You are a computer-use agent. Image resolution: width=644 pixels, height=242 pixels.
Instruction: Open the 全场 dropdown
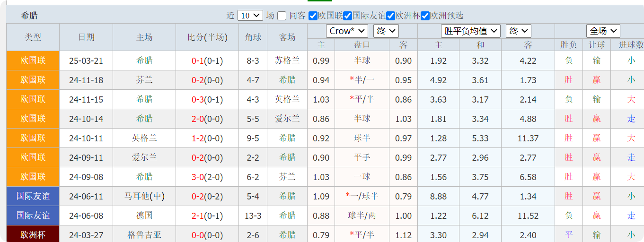pos(603,31)
